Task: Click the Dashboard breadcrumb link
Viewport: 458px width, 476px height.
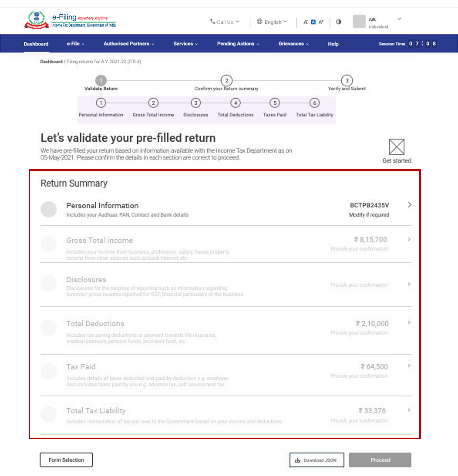Action: (51, 62)
